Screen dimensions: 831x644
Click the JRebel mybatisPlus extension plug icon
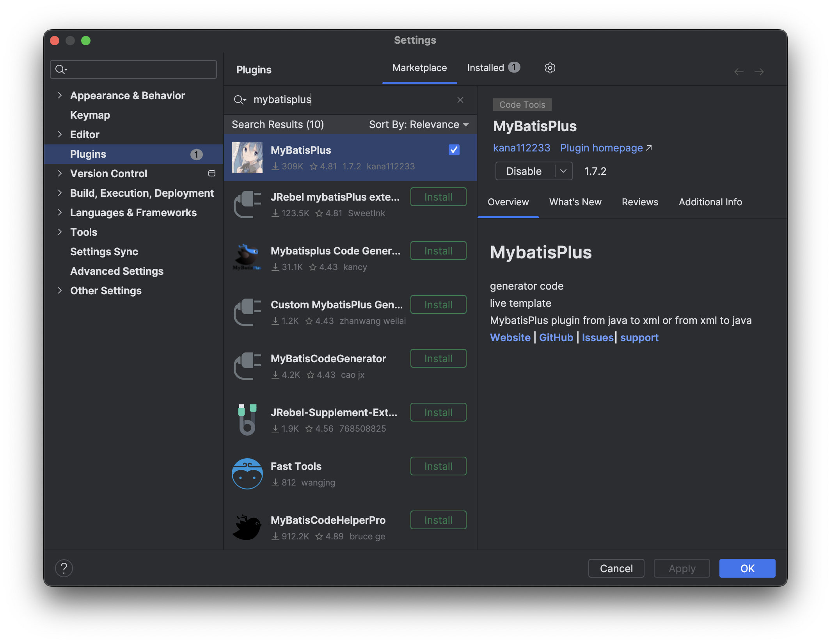pyautogui.click(x=247, y=205)
